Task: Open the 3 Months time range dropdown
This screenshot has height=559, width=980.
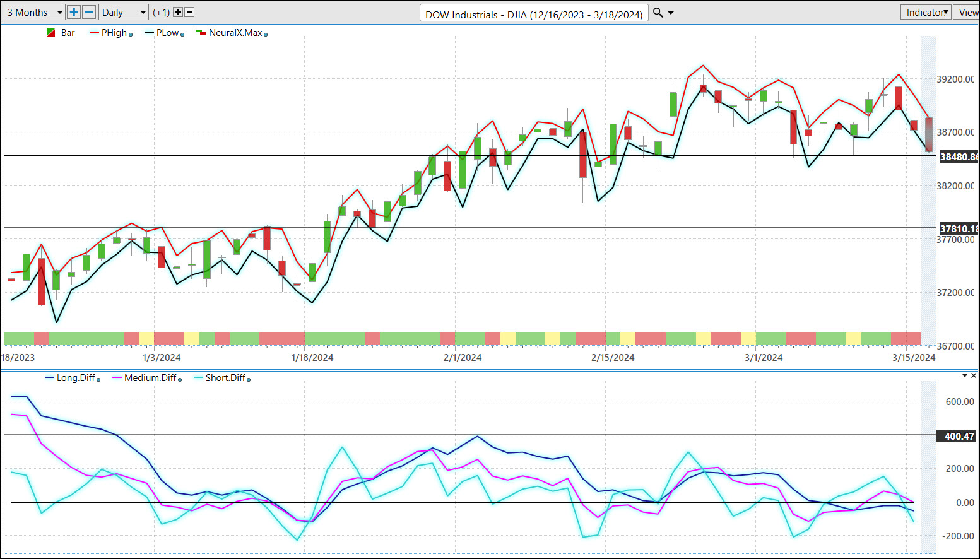Action: coord(33,12)
